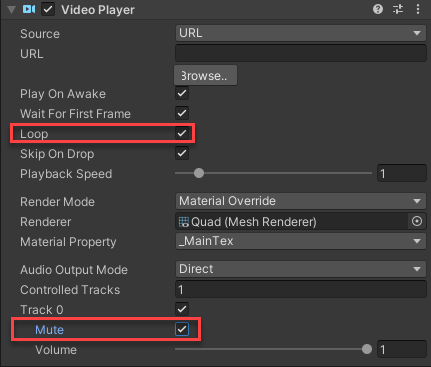431x367 pixels.
Task: Click the Skip On Drop label
Action: (x=57, y=154)
